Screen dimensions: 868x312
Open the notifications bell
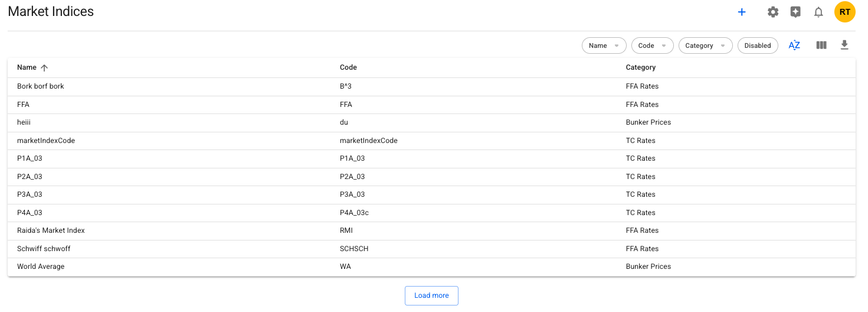818,12
